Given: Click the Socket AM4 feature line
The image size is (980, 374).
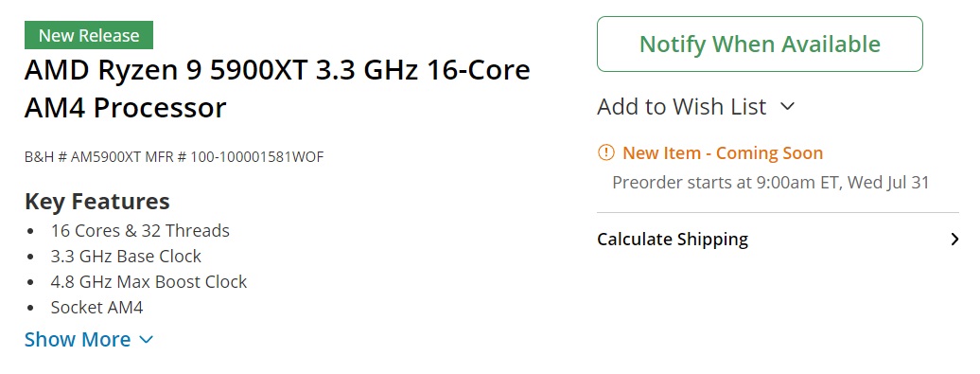Looking at the screenshot, I should [x=96, y=308].
